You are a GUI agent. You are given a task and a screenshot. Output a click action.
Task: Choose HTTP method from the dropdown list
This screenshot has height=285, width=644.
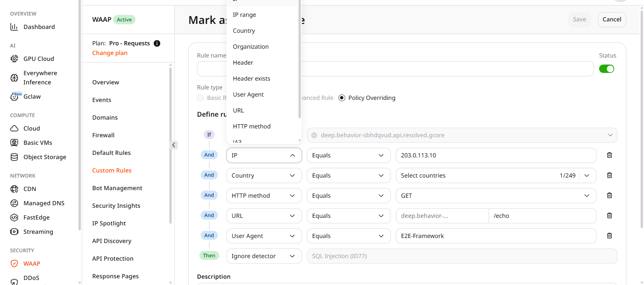point(262,126)
